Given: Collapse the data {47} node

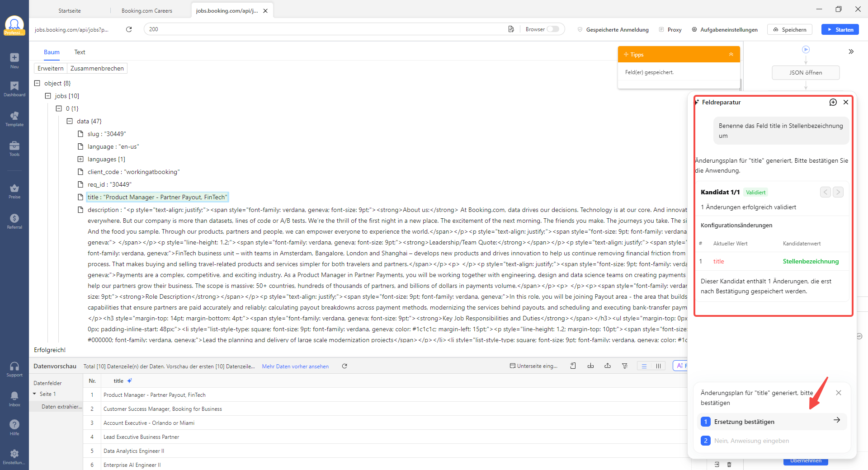Looking at the screenshot, I should click(70, 121).
